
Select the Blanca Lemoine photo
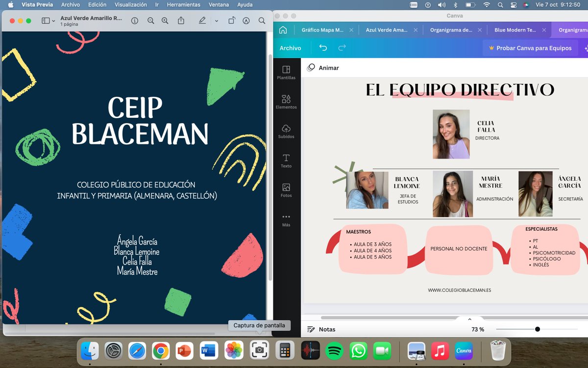click(367, 190)
